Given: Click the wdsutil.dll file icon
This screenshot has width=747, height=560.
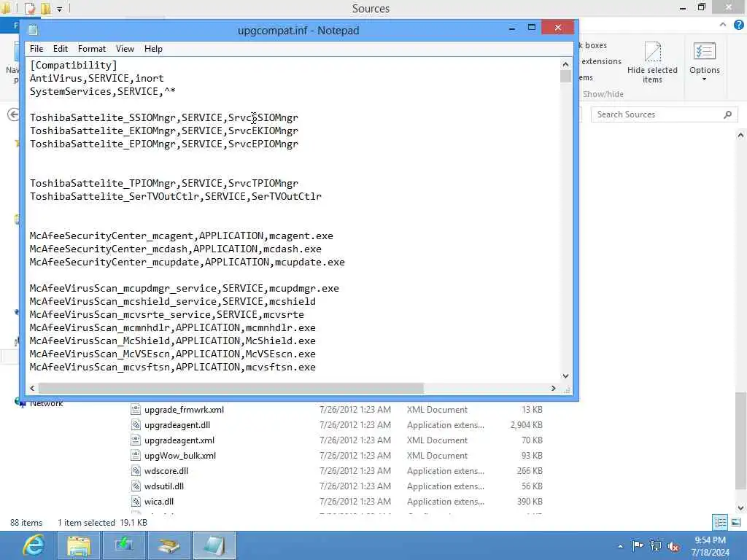Looking at the screenshot, I should pyautogui.click(x=136, y=485).
